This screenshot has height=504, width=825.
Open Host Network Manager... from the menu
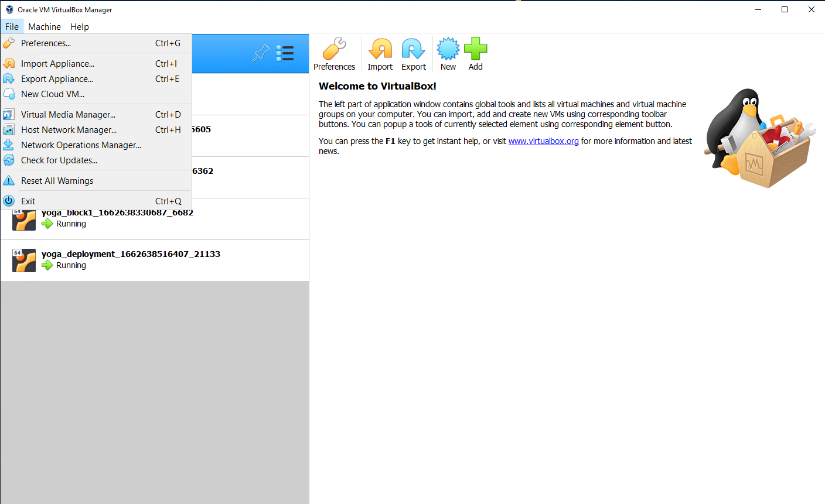96,130
